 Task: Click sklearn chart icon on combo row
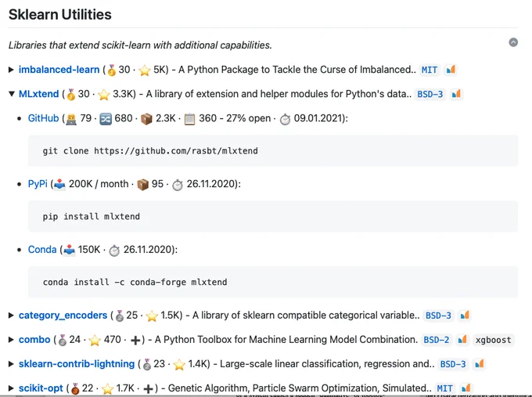[x=462, y=340]
